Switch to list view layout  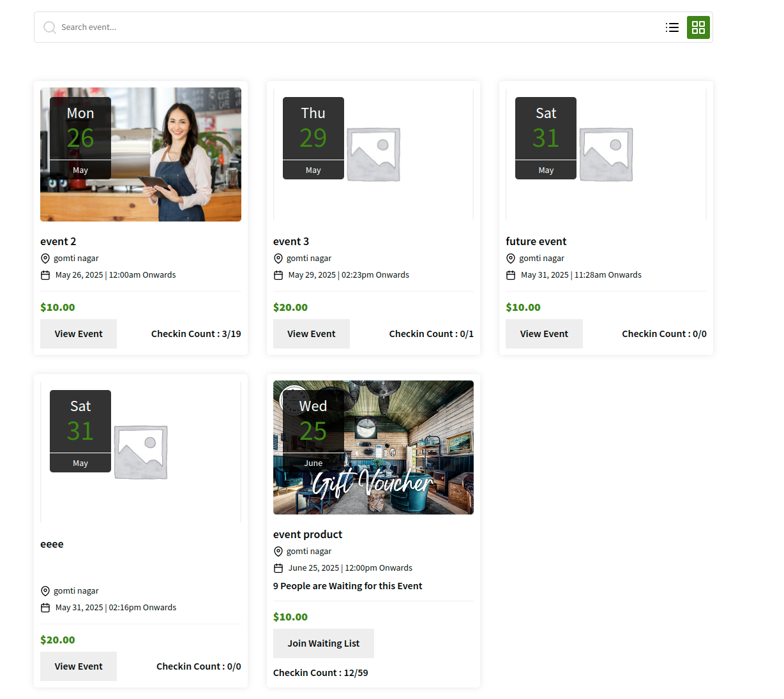pos(672,27)
